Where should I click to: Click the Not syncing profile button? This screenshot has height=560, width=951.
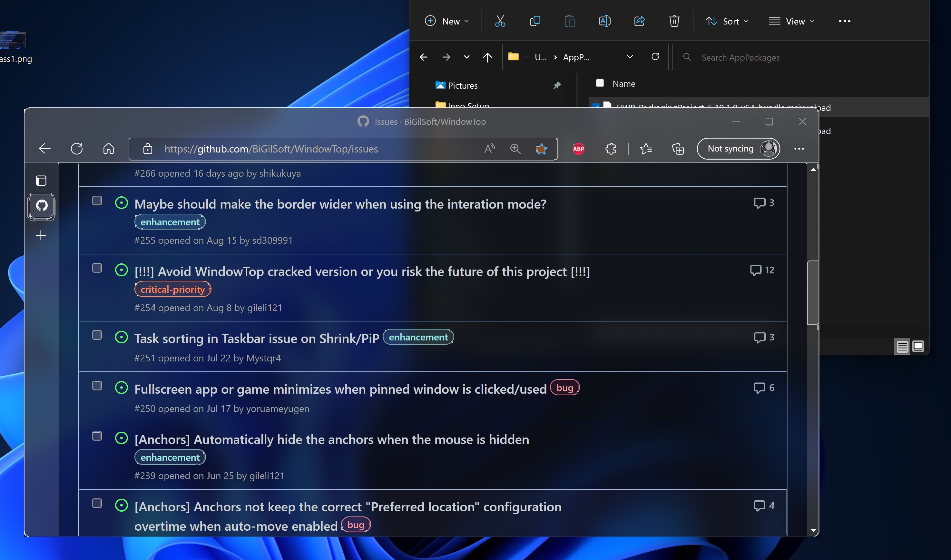[738, 149]
